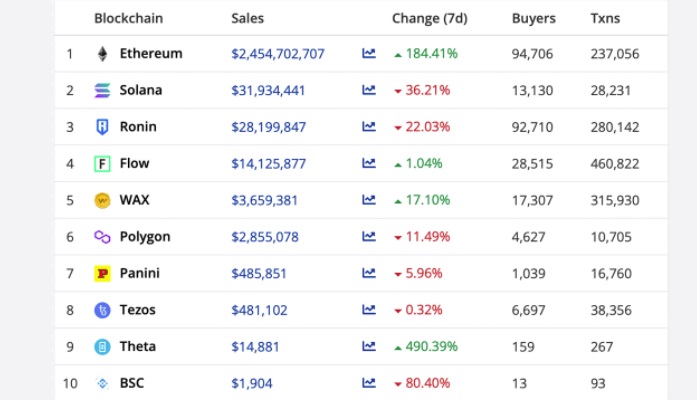Select the 28,515 buyers count for Flow
The height and width of the screenshot is (400, 697).
click(x=533, y=164)
